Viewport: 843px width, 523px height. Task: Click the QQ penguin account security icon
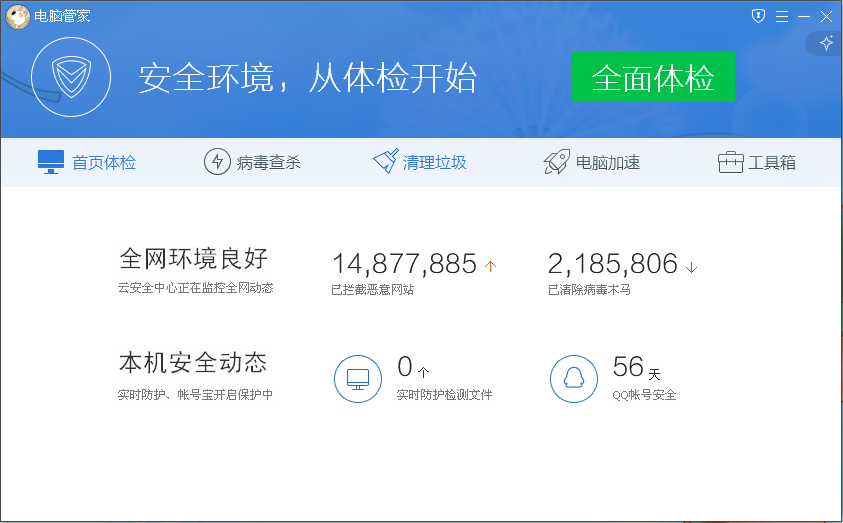(574, 379)
